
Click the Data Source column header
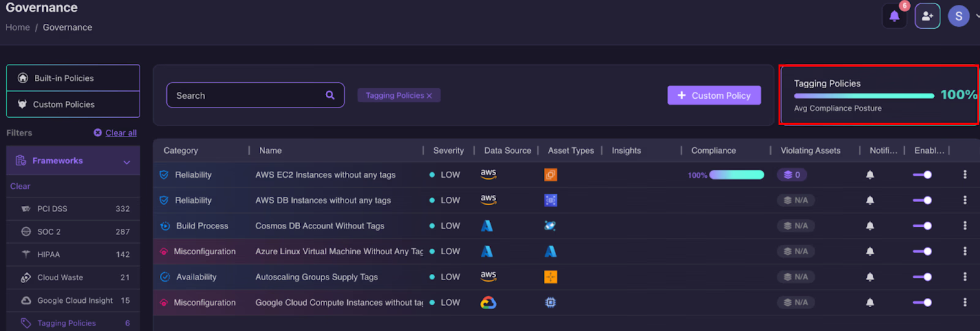coord(507,150)
